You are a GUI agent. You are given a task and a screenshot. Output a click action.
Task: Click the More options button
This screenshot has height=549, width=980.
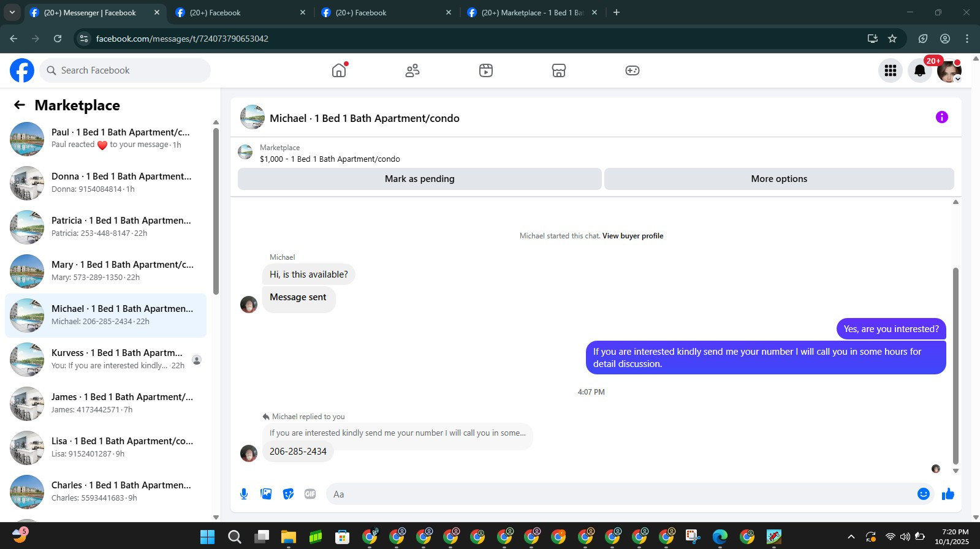click(779, 179)
